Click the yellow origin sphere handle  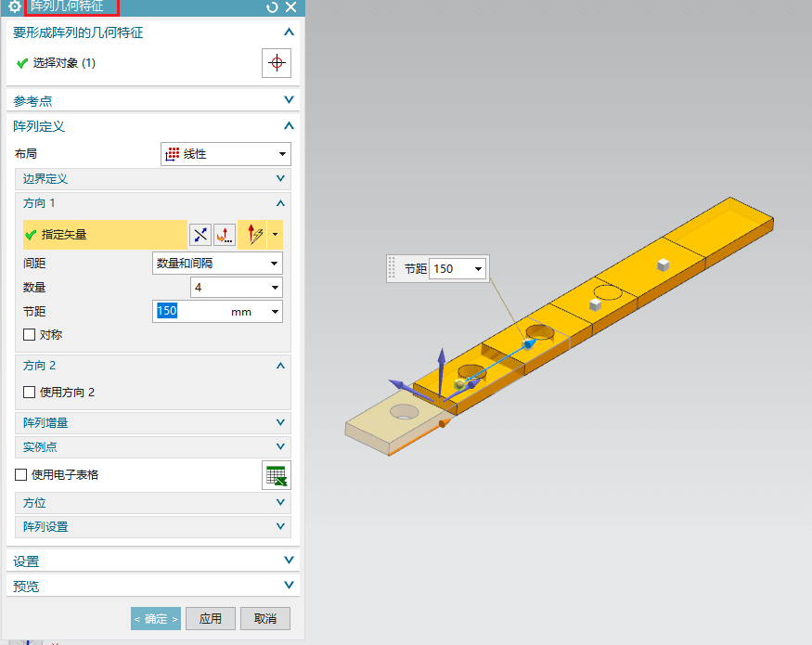coord(458,384)
